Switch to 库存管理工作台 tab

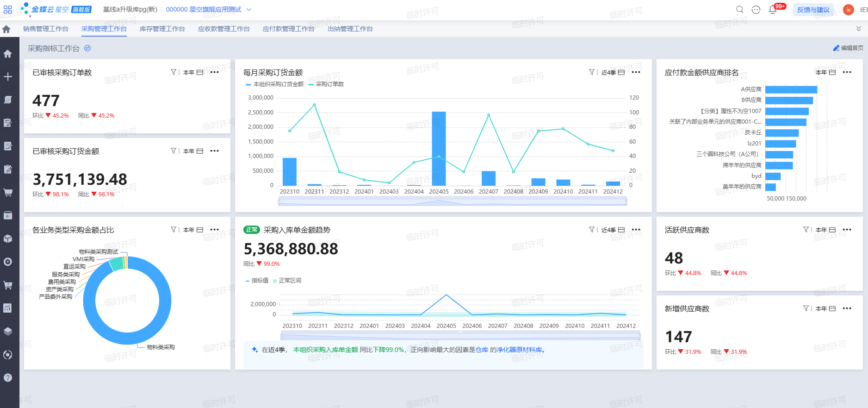click(162, 29)
